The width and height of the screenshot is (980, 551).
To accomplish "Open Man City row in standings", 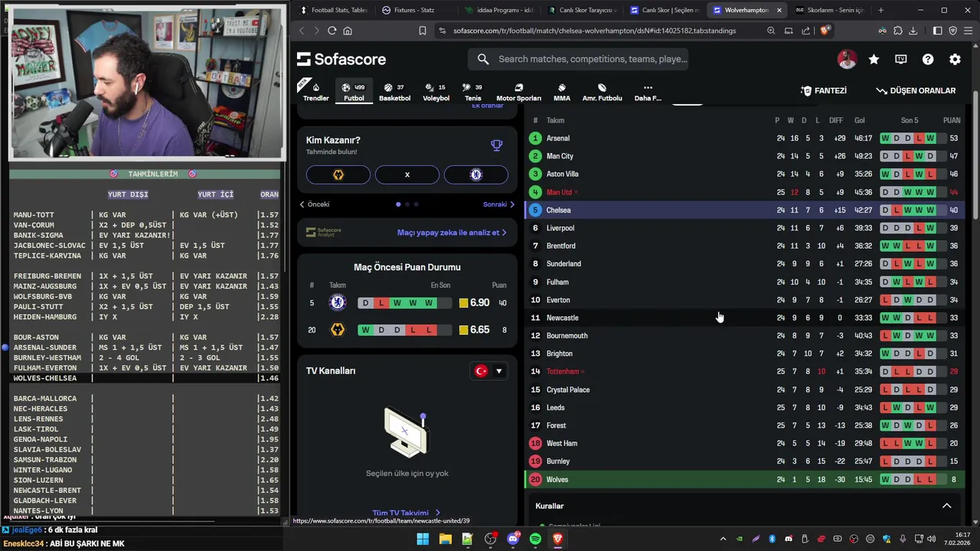I will point(744,156).
